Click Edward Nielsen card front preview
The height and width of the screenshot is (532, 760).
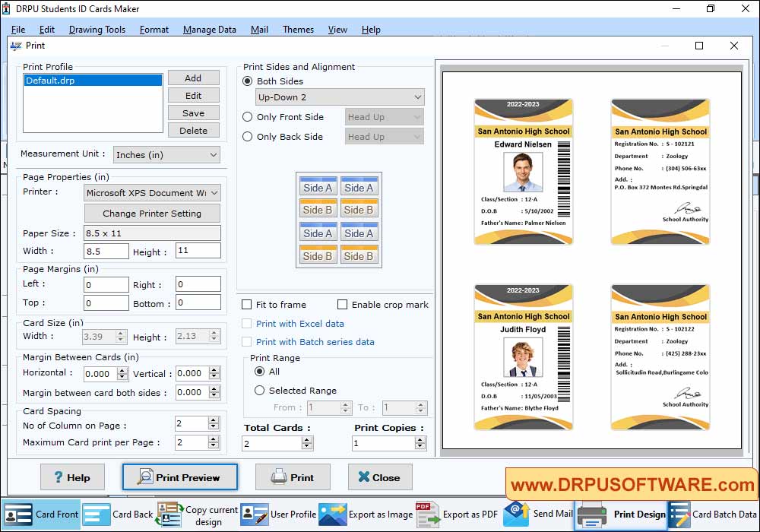[523, 172]
